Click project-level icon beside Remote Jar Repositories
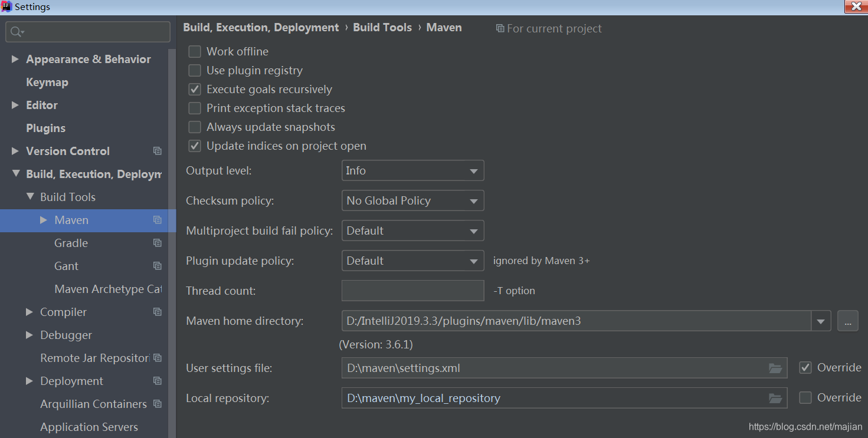 pyautogui.click(x=158, y=358)
